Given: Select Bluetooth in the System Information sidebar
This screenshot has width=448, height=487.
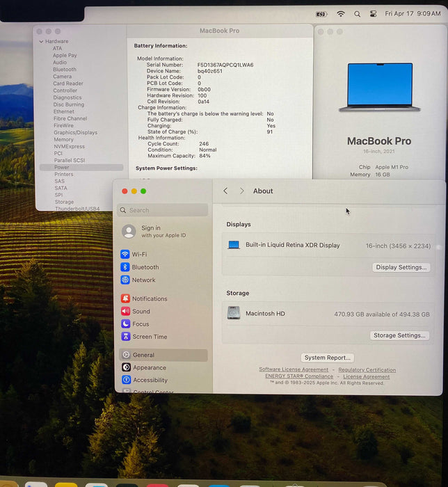Looking at the screenshot, I should point(65,70).
